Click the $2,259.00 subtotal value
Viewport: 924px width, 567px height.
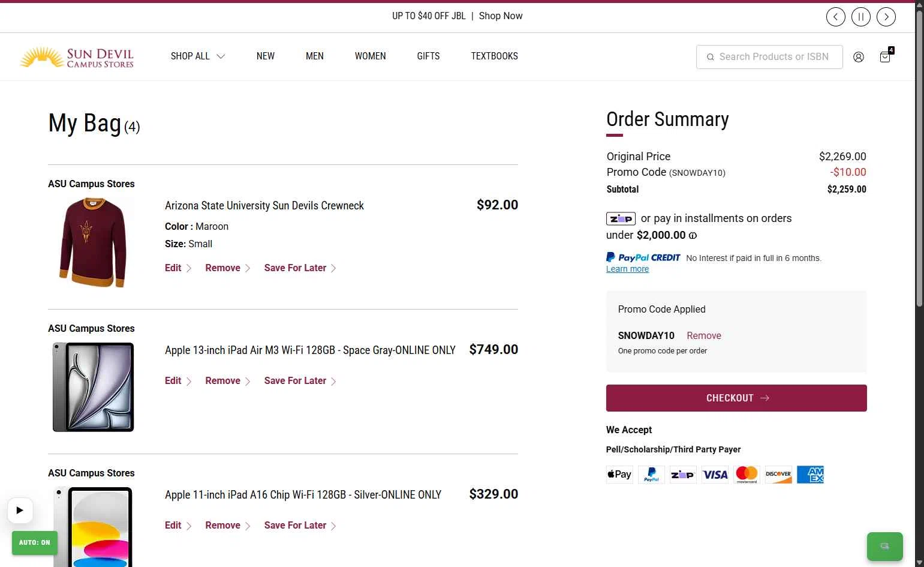click(x=847, y=190)
